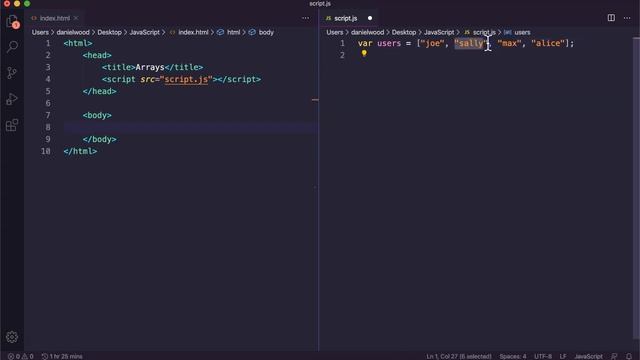
Task: Click the "joe" string in array
Action: 432,43
